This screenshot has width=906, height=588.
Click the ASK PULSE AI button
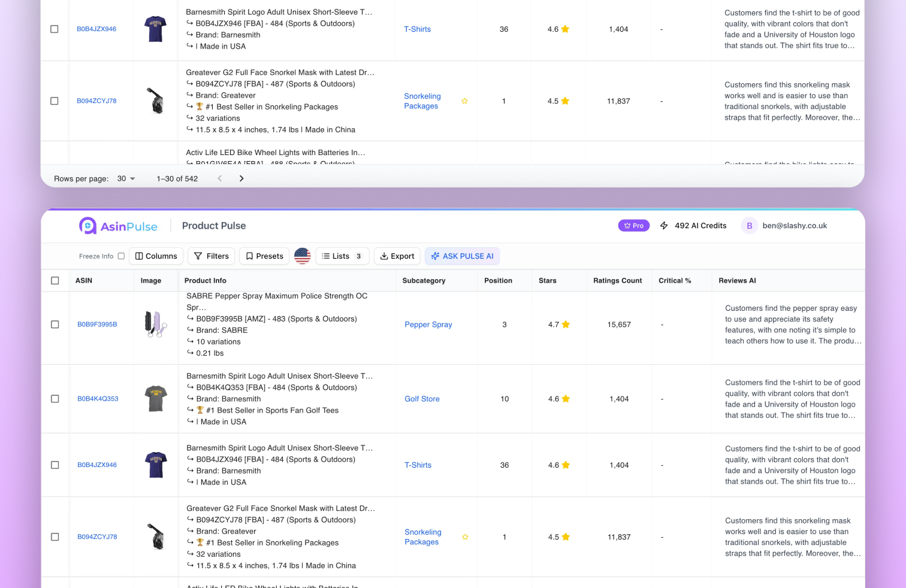coord(462,256)
